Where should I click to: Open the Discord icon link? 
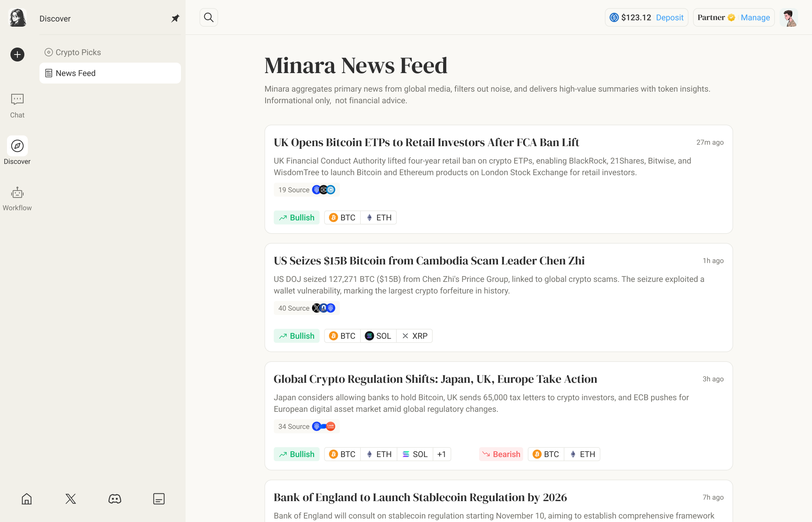point(115,499)
